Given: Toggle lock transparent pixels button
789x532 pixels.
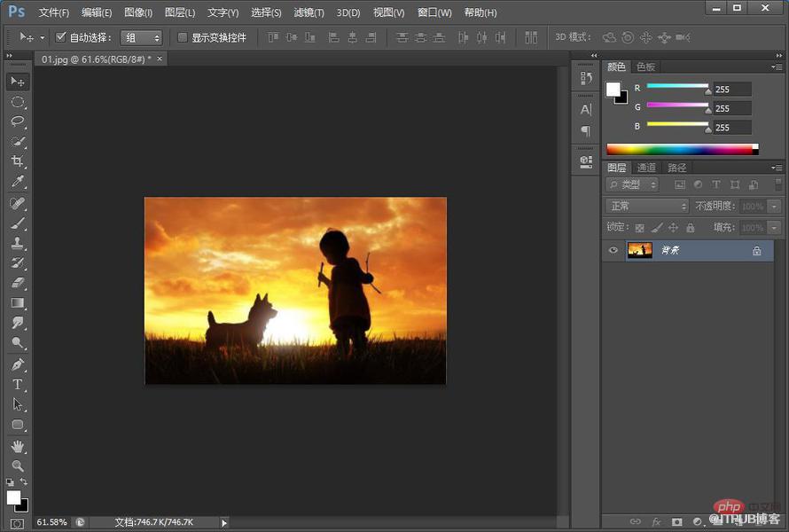Looking at the screenshot, I should [x=639, y=228].
